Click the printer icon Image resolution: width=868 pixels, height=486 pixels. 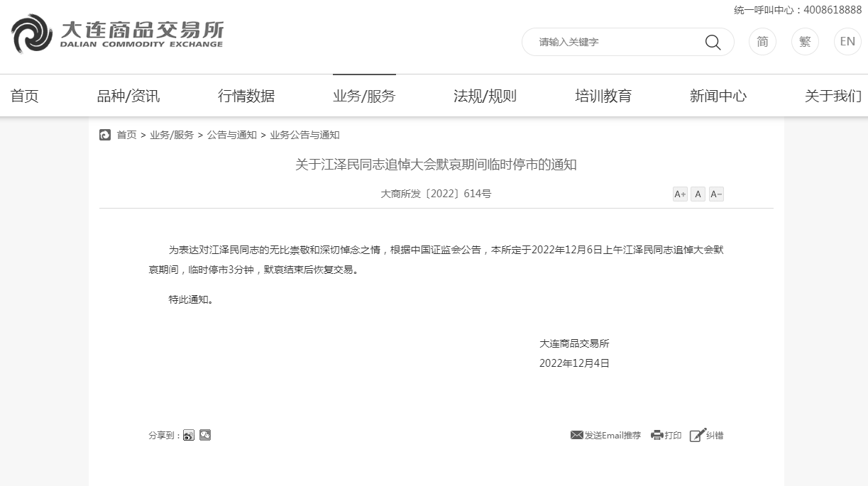(x=657, y=435)
